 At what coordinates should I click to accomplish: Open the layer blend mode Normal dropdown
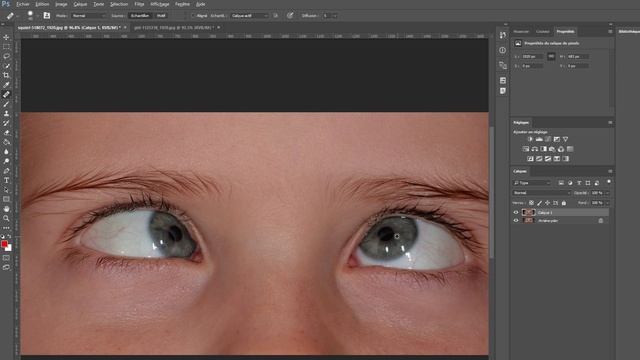click(541, 193)
